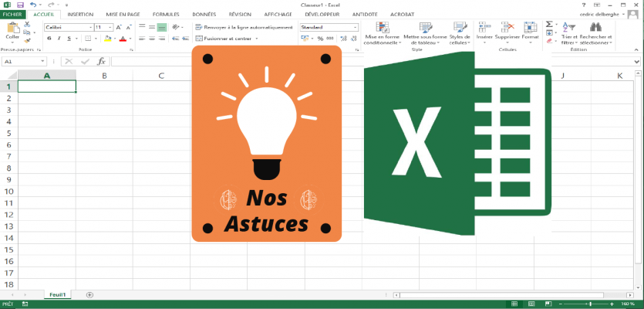Open the font color dropdown arrow
This screenshot has height=309, width=644.
(130, 39)
